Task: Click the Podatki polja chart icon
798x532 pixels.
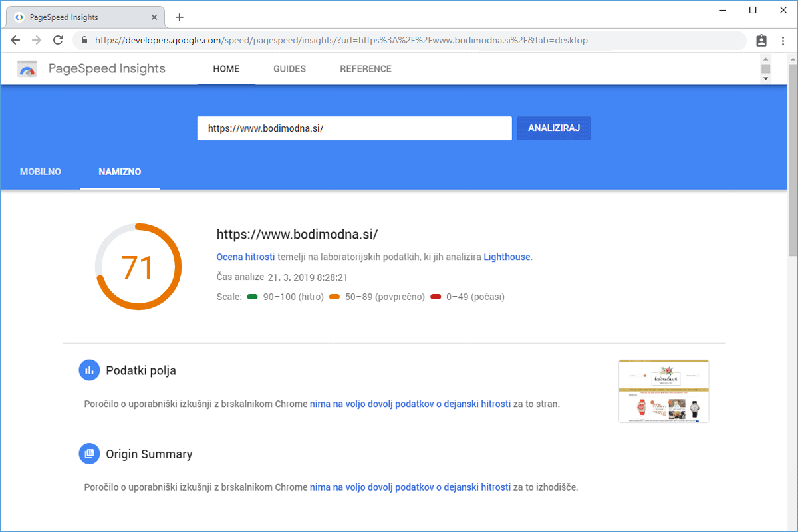Action: (89, 370)
